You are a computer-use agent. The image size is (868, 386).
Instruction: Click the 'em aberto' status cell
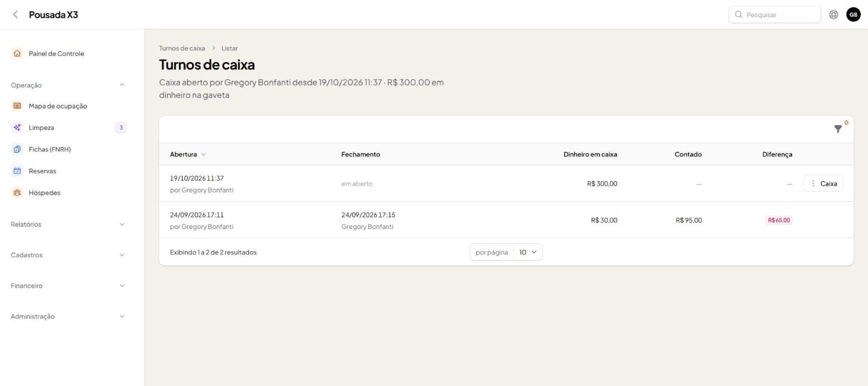pos(356,184)
